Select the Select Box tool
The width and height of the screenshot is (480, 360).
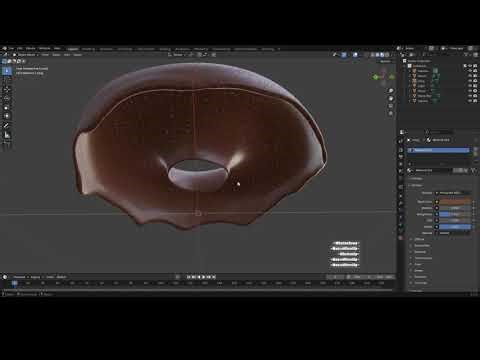click(7, 71)
